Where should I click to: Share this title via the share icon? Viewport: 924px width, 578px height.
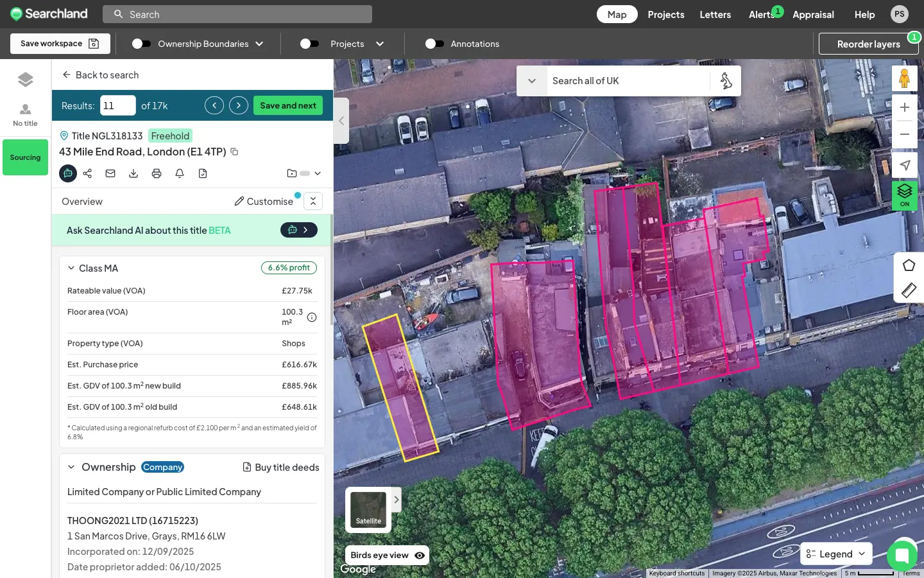point(88,173)
